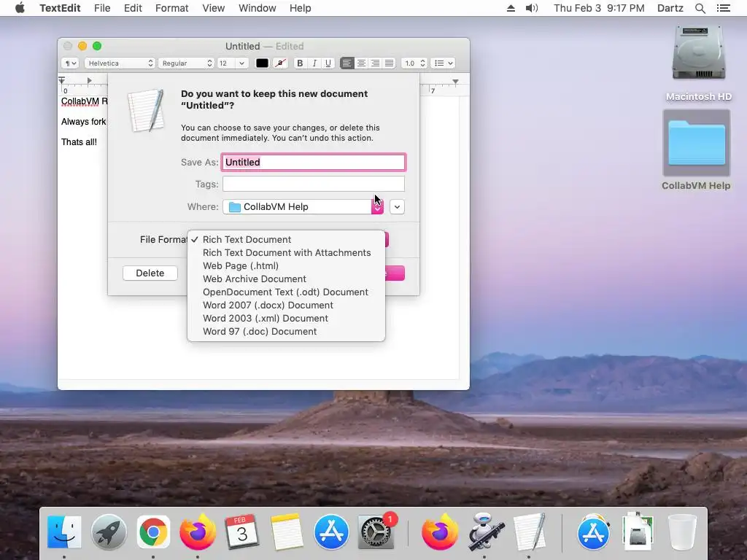Screen dimensions: 747x560
Task: Open the line spacing 1.0 dropdown
Action: (x=414, y=63)
